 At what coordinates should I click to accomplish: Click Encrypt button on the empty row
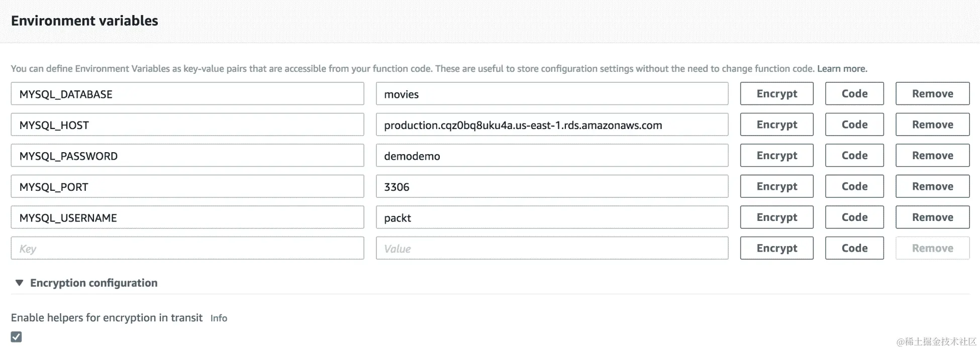click(776, 248)
